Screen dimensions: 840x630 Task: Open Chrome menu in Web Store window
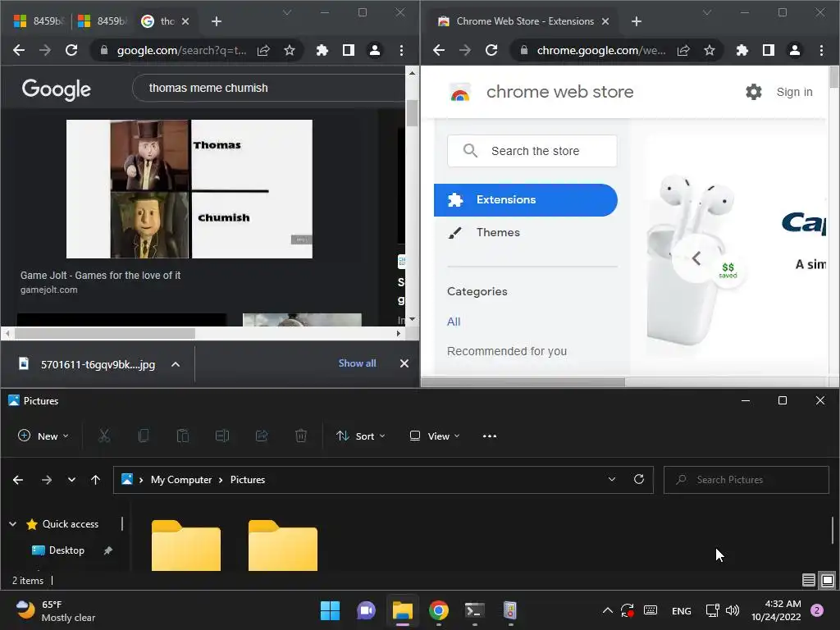(x=821, y=50)
